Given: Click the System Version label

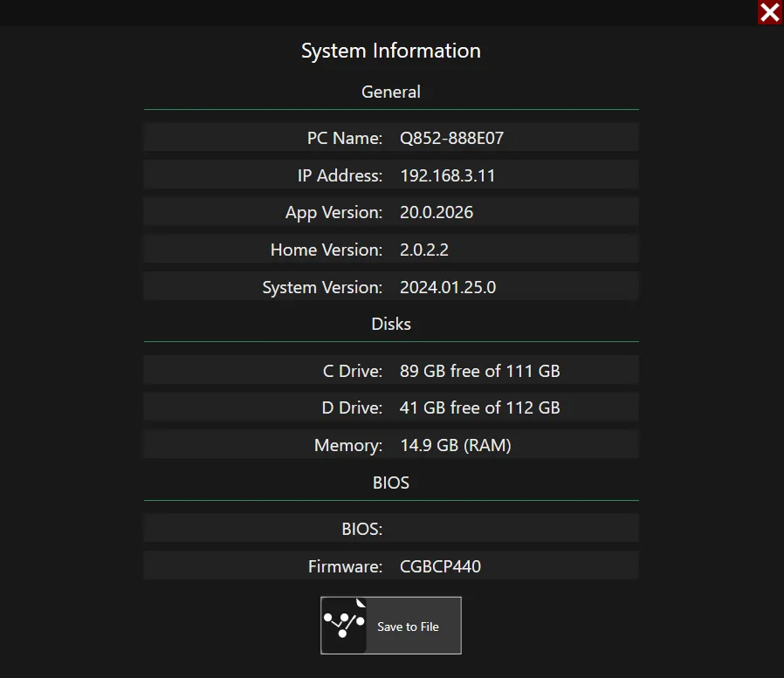Looking at the screenshot, I should tap(322, 287).
